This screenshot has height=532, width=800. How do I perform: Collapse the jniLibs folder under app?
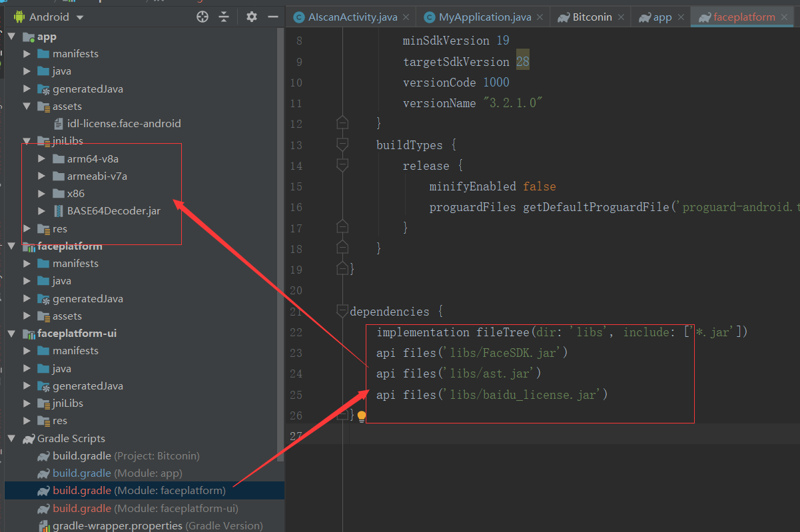click(27, 140)
